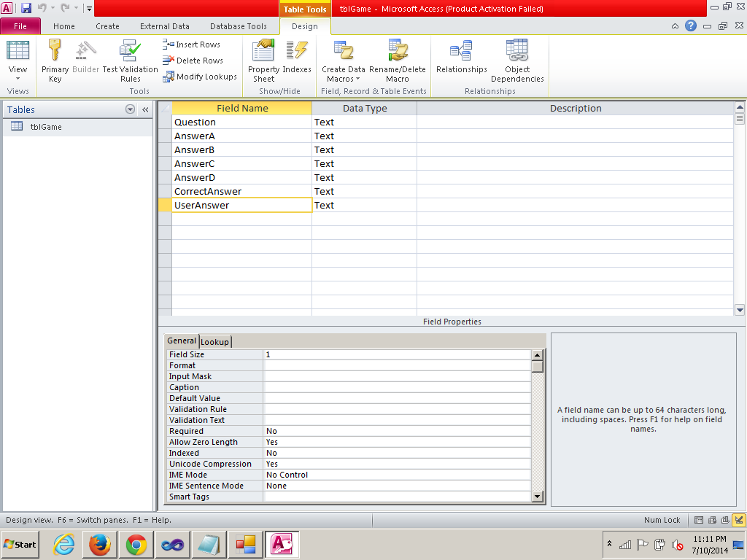This screenshot has width=747, height=560.
Task: Select tblGame in the Tables list
Action: (45, 127)
